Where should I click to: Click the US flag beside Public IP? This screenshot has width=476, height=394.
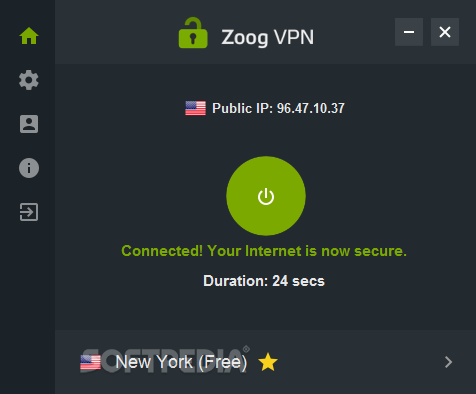point(195,108)
